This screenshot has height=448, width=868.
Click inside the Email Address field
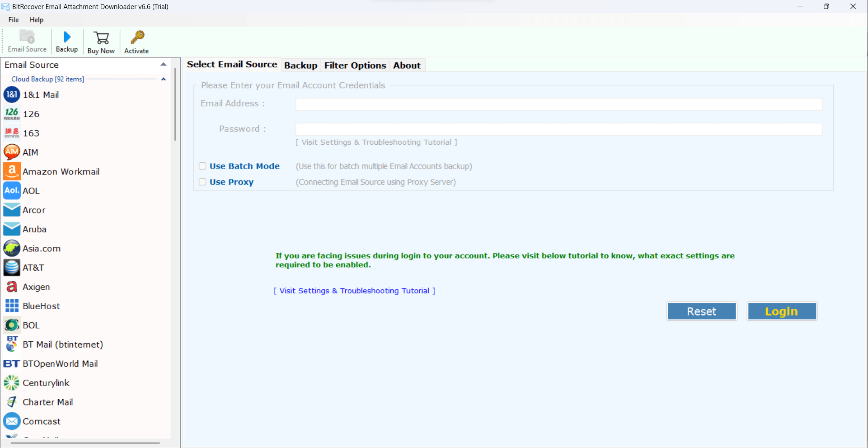[558, 104]
